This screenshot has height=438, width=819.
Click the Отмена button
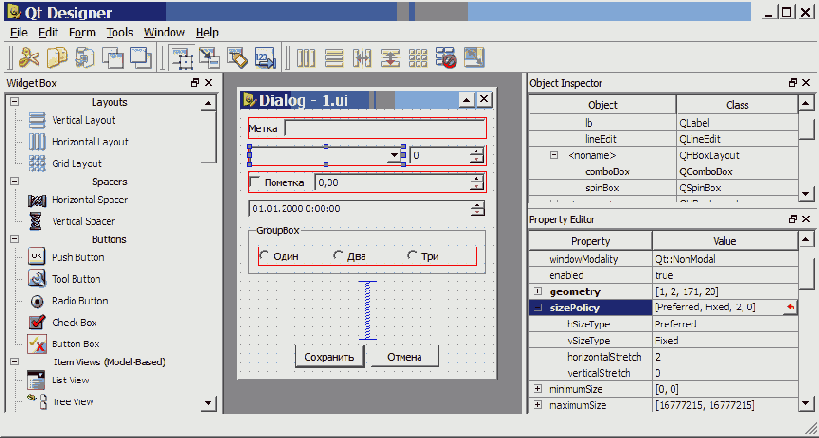(x=405, y=357)
